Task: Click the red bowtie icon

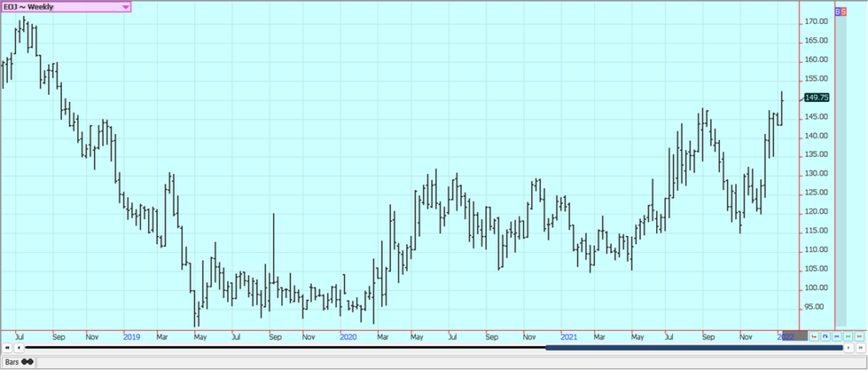Action: click(x=860, y=336)
